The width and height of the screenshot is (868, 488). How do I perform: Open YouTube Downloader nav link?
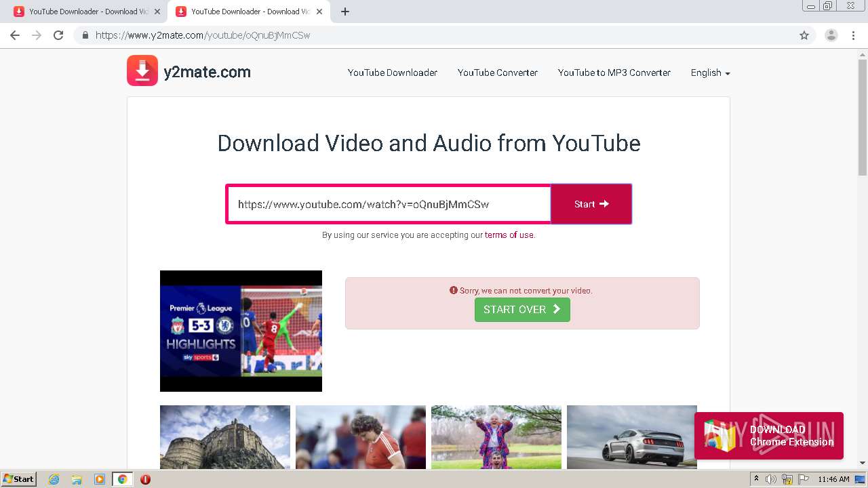[x=393, y=73]
